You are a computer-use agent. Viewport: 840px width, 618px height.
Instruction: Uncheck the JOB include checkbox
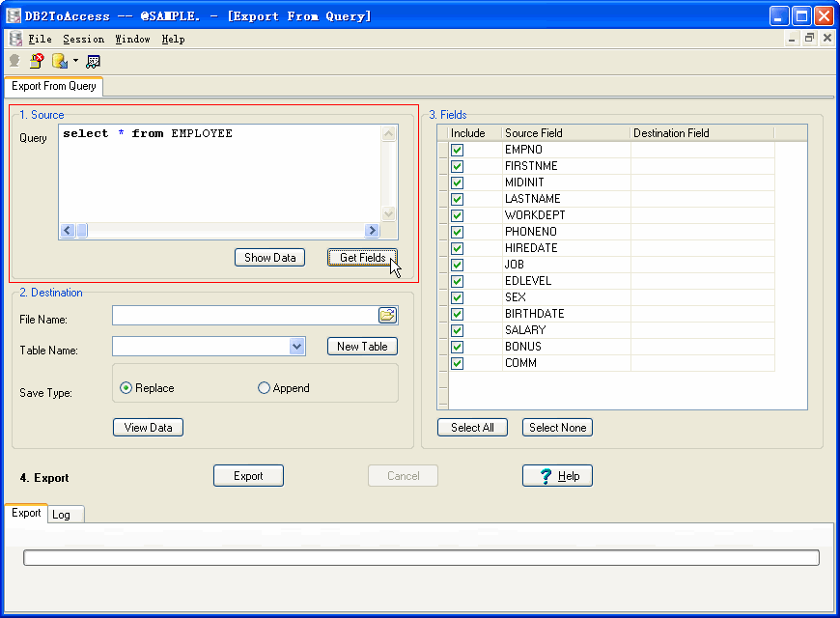[x=457, y=265]
